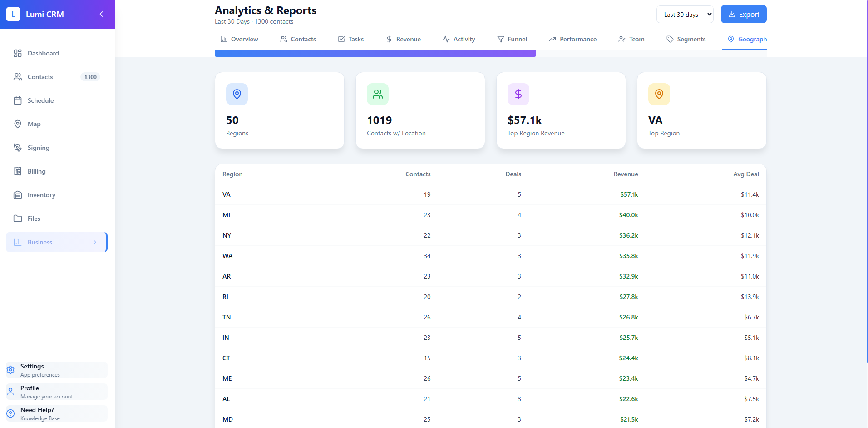The height and width of the screenshot is (428, 868).
Task: Open the Settings gear for app preferences
Action: click(10, 370)
